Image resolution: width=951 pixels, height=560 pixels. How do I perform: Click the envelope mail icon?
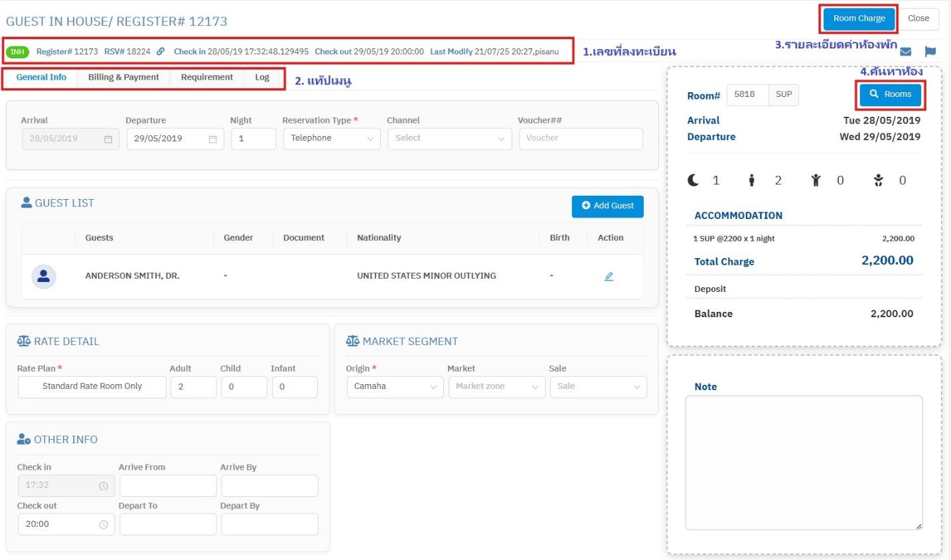coord(906,52)
